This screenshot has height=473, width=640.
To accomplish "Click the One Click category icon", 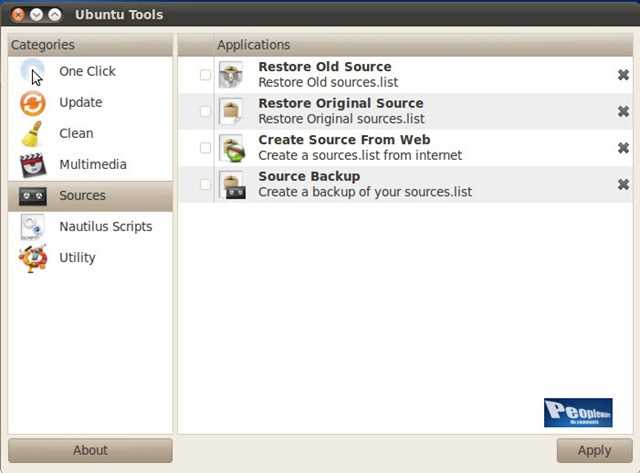I will pos(32,71).
